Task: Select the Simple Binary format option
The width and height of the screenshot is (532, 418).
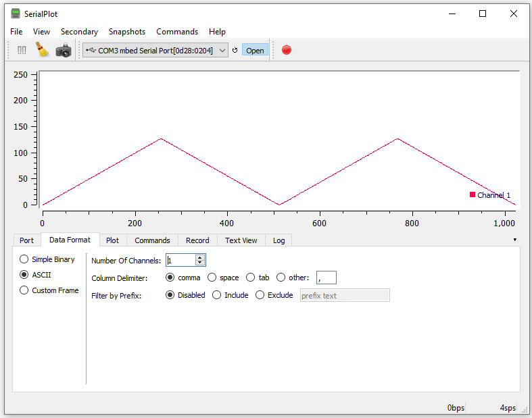Action: tap(24, 259)
